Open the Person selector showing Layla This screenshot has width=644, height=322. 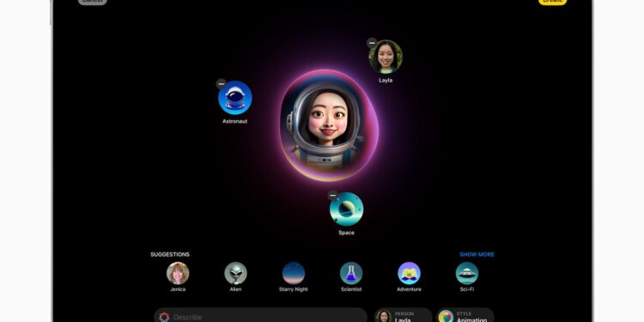[403, 316]
